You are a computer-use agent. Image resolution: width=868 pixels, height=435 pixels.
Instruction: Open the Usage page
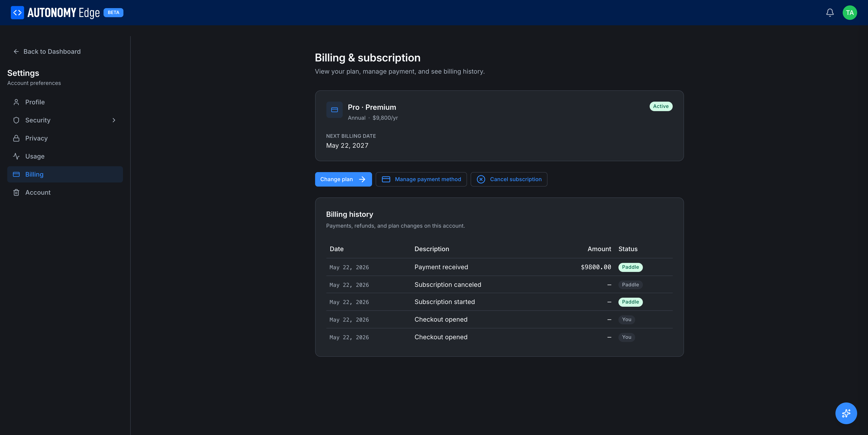[65, 156]
